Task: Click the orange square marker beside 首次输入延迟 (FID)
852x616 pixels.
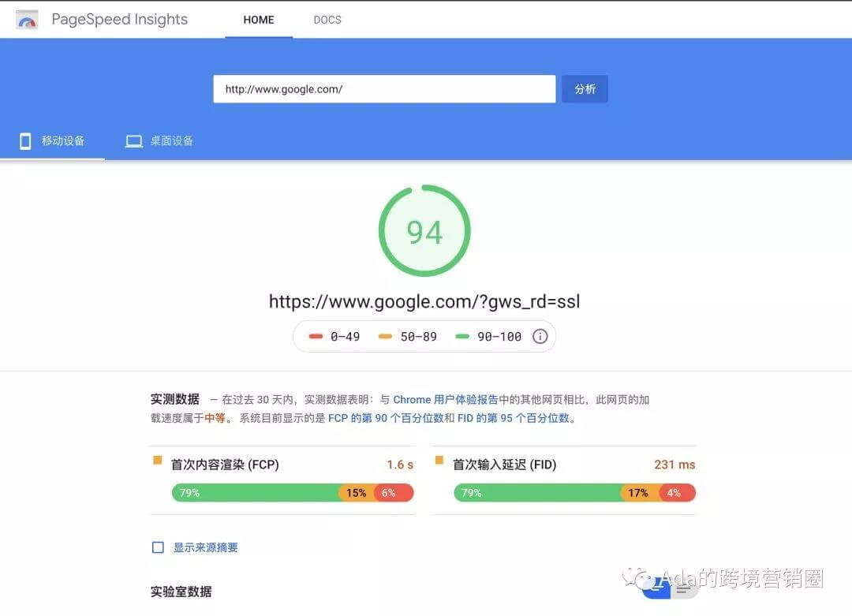Action: [439, 460]
